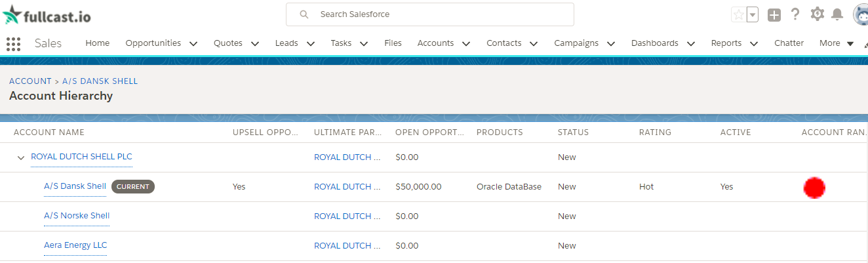This screenshot has height=263, width=868.
Task: Open the Help question mark icon
Action: tap(795, 14)
